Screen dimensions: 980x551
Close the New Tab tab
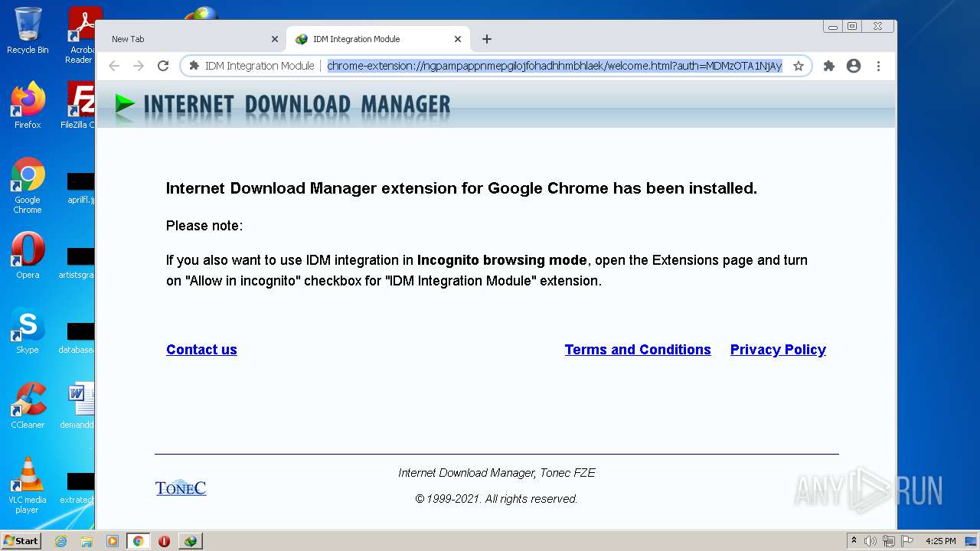click(x=275, y=39)
